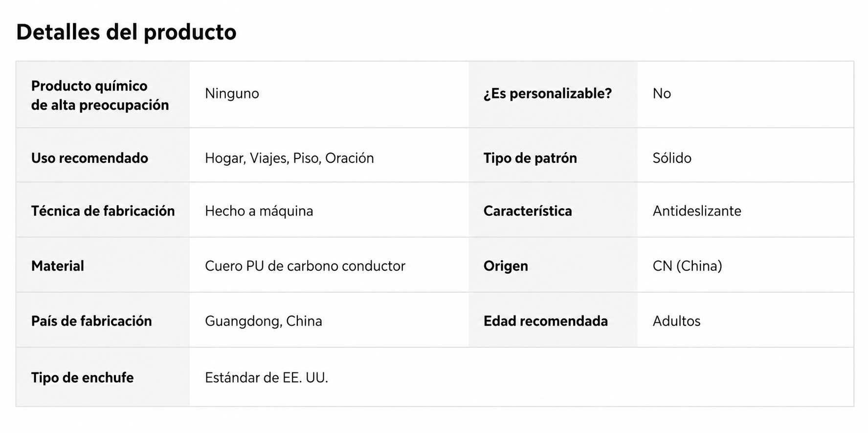Screen dimensions: 868x433
Task: Click the 'Estándar de EE. UU.' plug value
Action: pyautogui.click(x=266, y=377)
